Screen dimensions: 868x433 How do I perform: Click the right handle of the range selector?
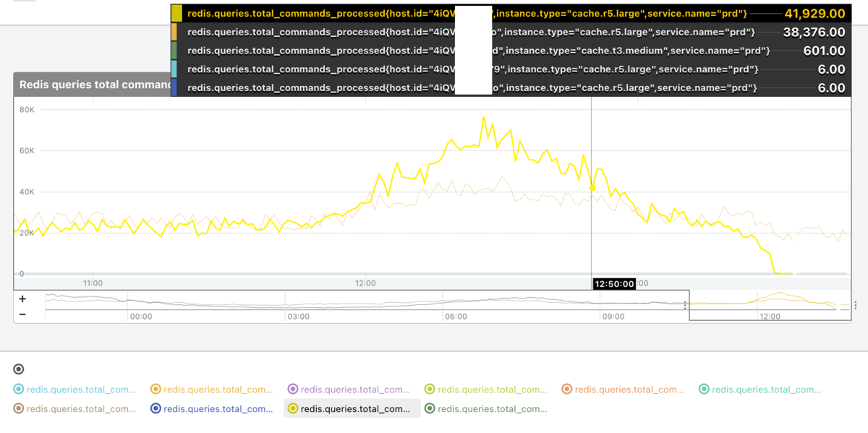coord(855,305)
